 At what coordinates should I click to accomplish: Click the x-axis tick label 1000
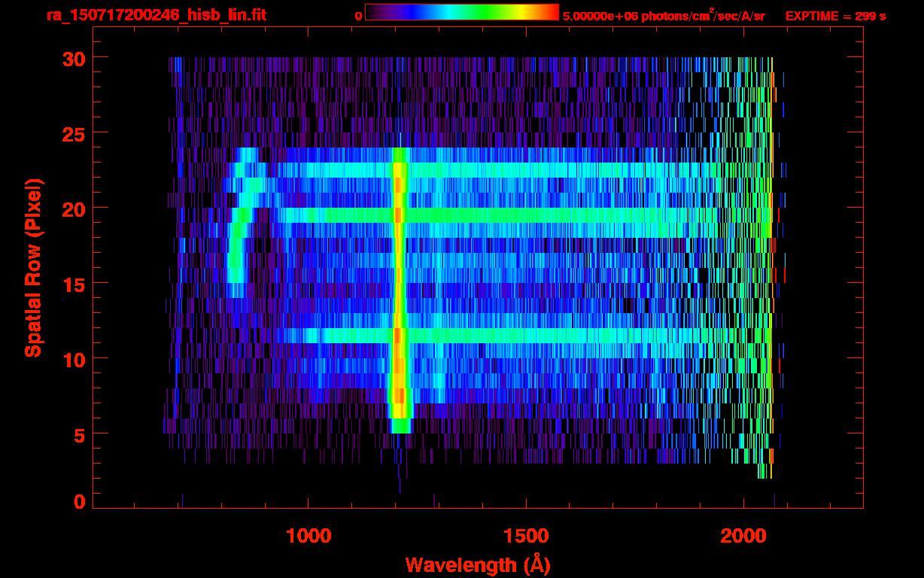[x=309, y=535]
